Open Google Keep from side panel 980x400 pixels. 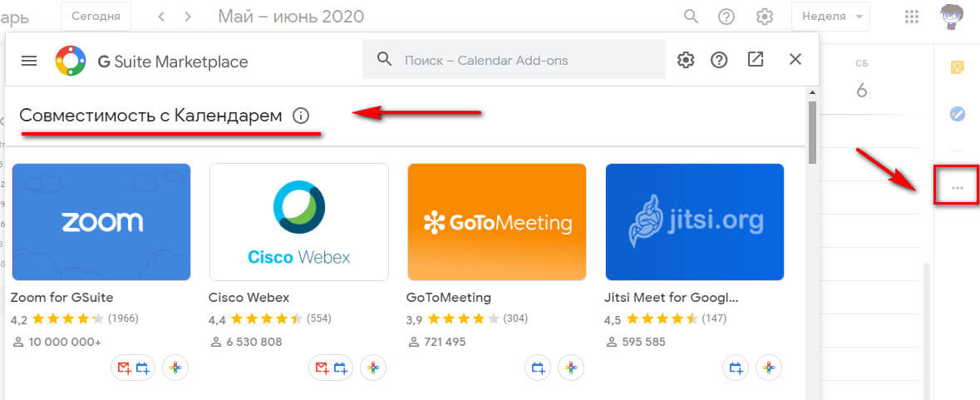[x=958, y=68]
